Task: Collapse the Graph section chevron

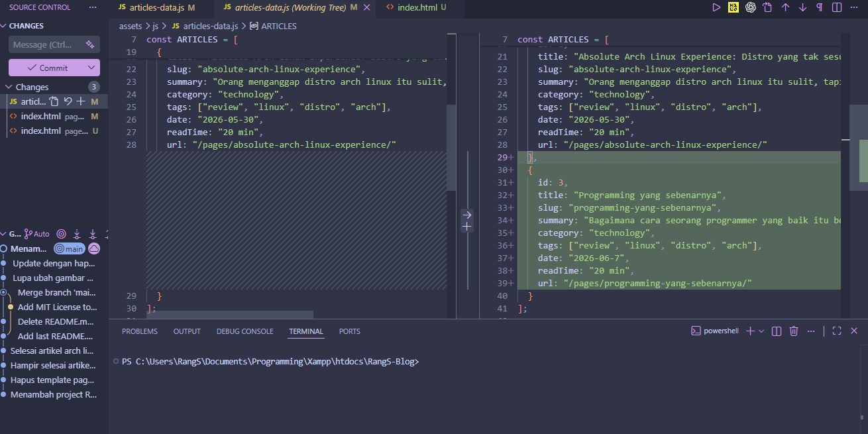Action: (3, 234)
